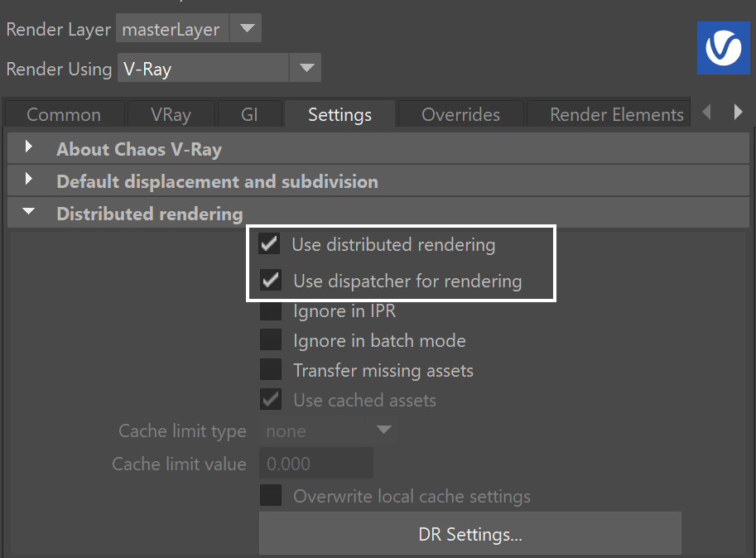Image resolution: width=756 pixels, height=558 pixels.
Task: Collapse the Distributed rendering section
Action: (378, 213)
